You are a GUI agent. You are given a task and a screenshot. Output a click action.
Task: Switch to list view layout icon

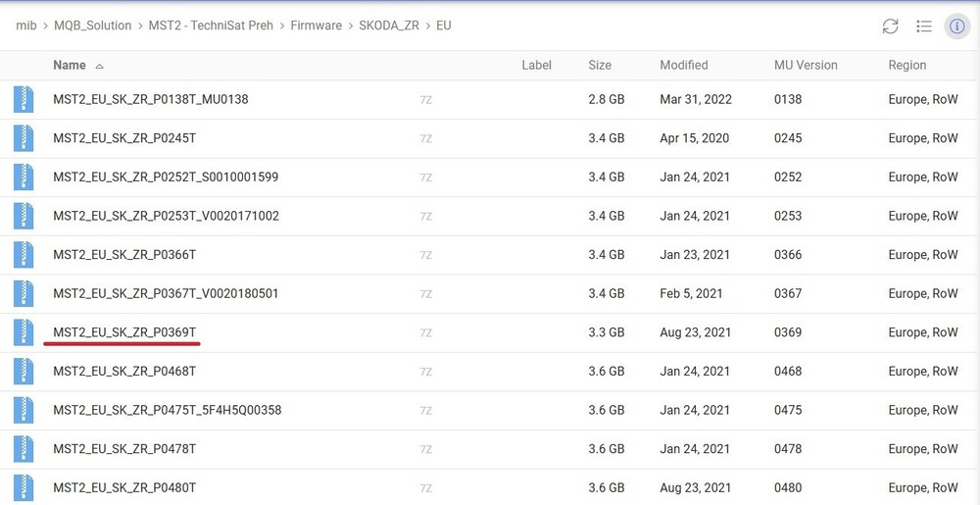point(923,26)
